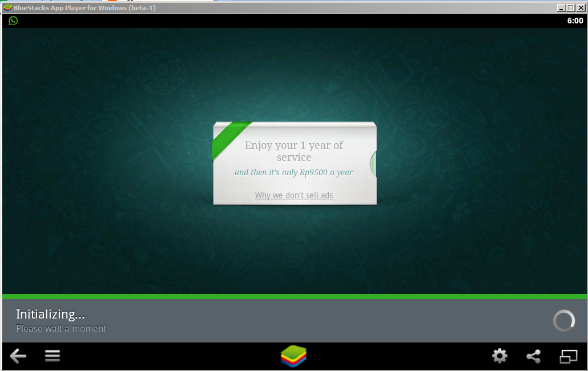Click the loading spinner
588x371 pixels.
[563, 321]
